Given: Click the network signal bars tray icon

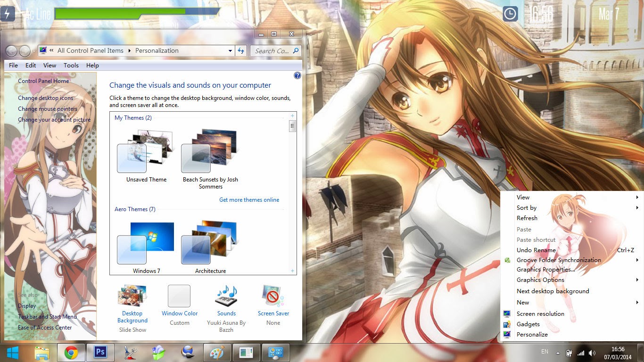Looking at the screenshot, I should tap(581, 353).
